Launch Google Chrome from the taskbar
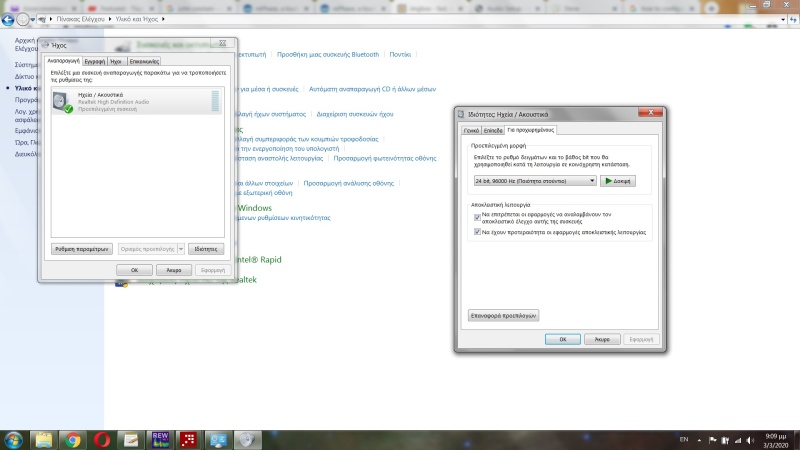Screen dimensions: 800x450 click(72, 440)
